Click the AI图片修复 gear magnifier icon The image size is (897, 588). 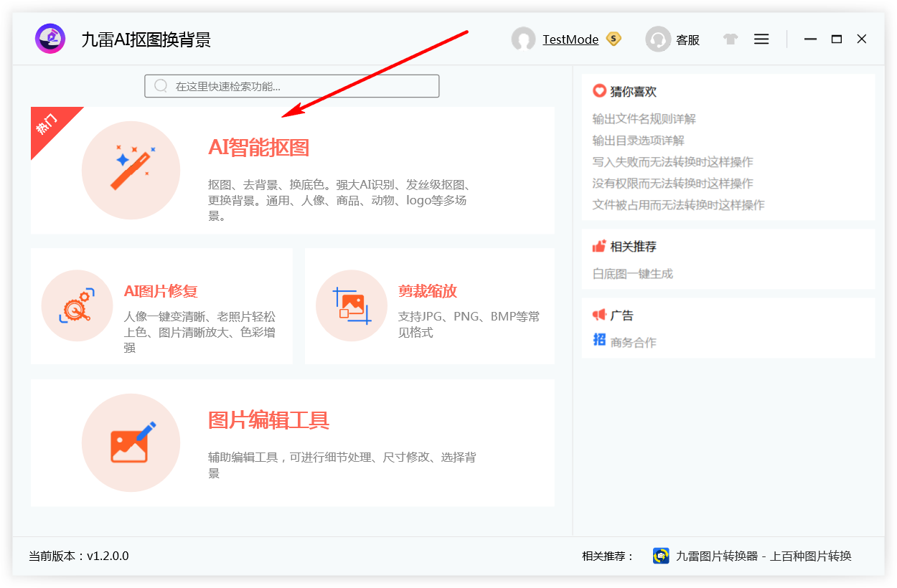click(x=78, y=305)
